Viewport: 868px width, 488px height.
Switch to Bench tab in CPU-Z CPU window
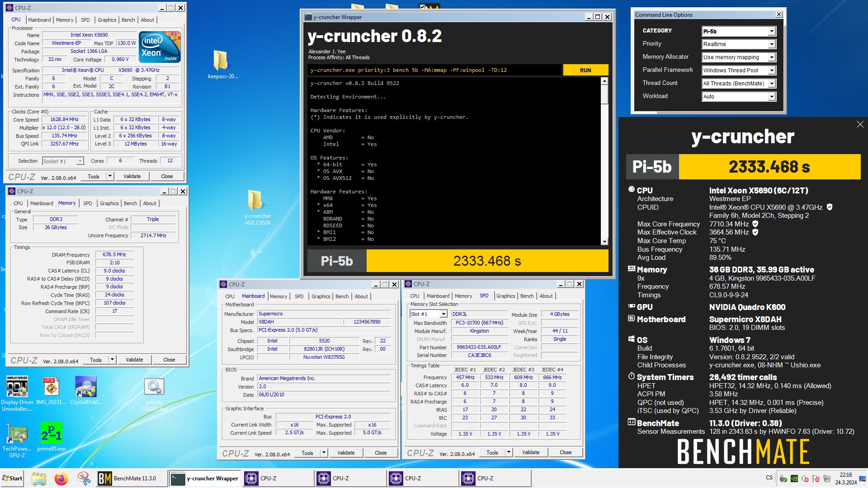coord(128,20)
